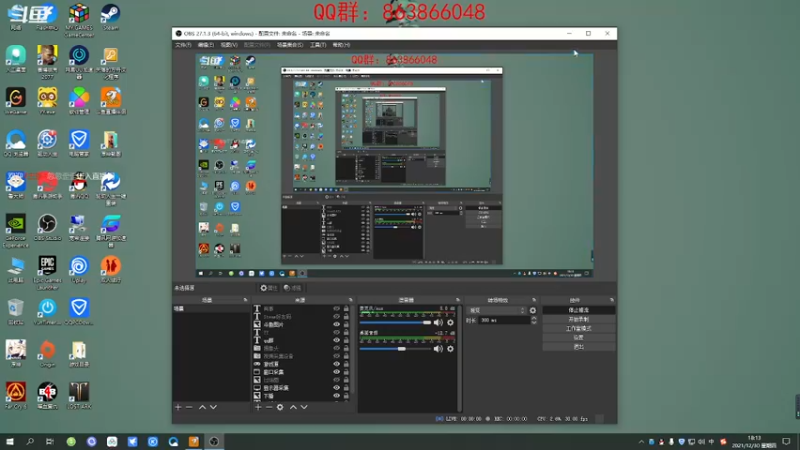800x450 pixels.
Task: Open the scene transition type dropdown
Action: tap(497, 310)
